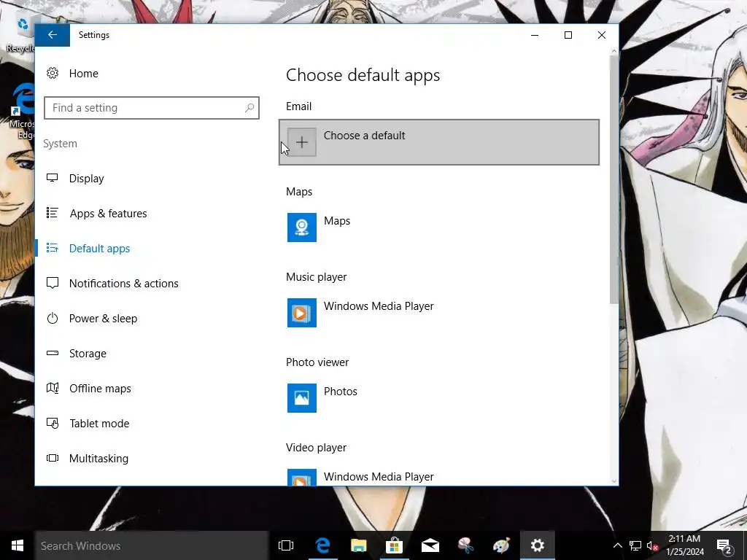Screen dimensions: 747x560
Task: Focus the Find a setting search box
Action: click(152, 108)
